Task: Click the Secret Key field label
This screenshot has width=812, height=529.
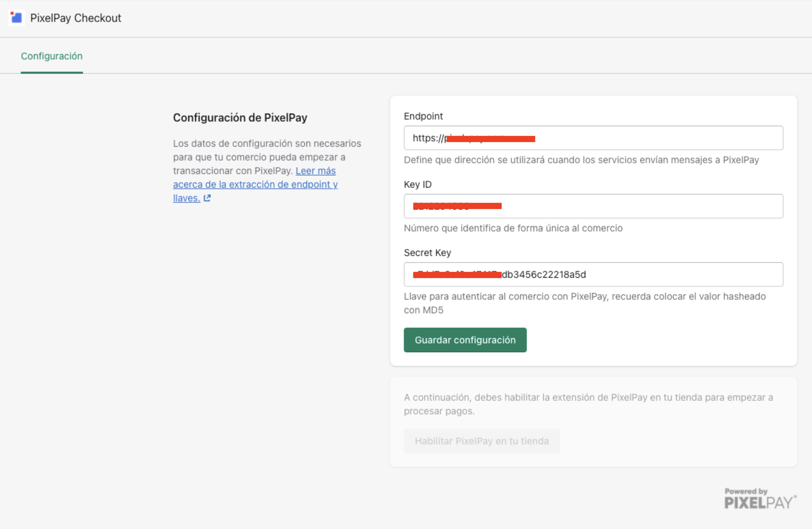Action: click(427, 253)
